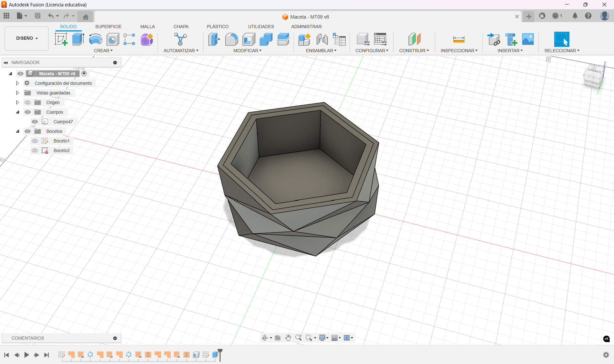Select the Press Pull tool

coord(214,39)
